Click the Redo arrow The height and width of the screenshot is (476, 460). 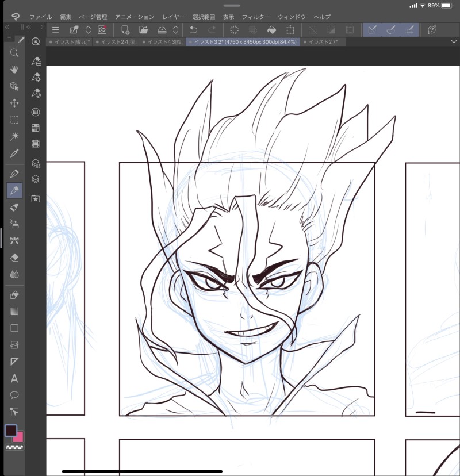(212, 30)
